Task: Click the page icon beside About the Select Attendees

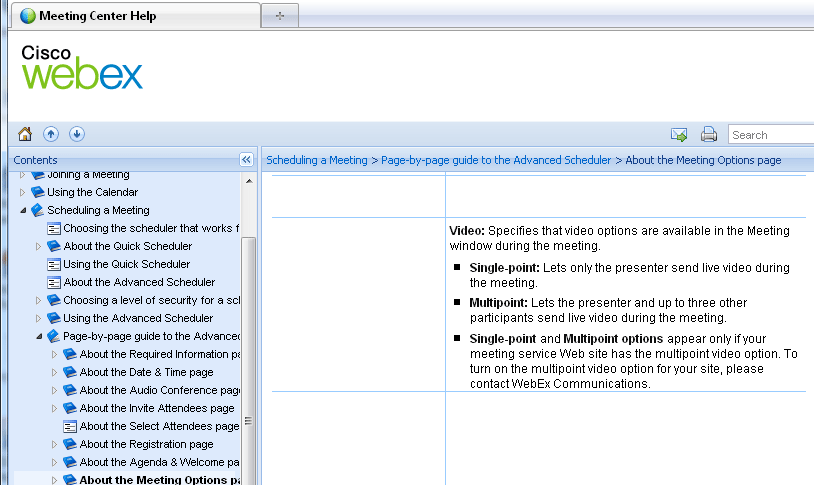Action: tap(70, 427)
